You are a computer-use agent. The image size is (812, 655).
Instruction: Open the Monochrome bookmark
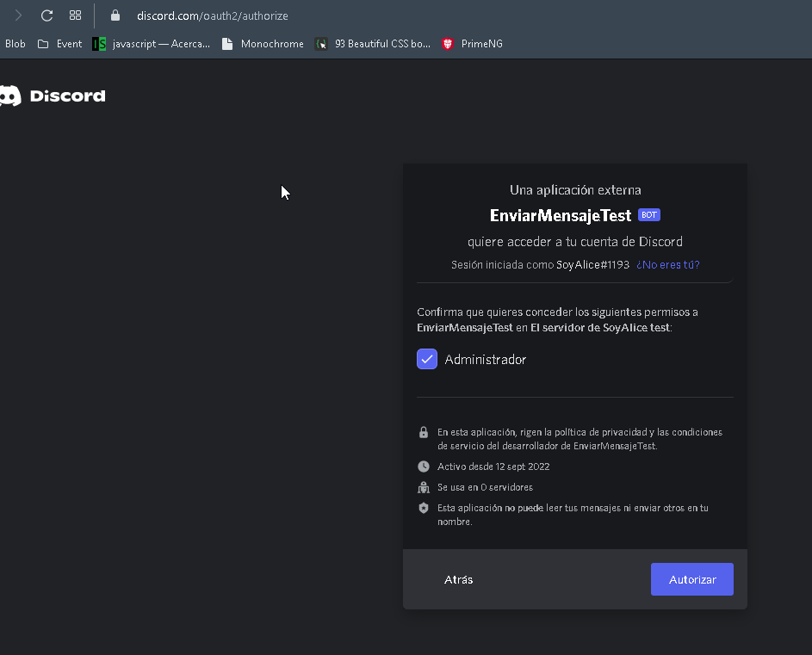pos(262,43)
